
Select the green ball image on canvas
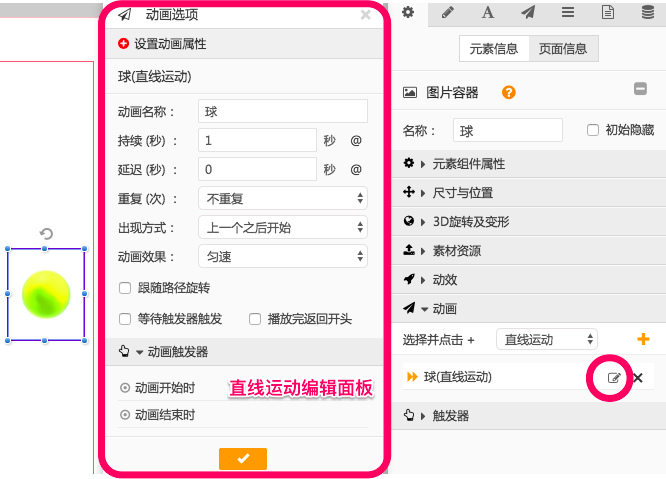click(46, 295)
